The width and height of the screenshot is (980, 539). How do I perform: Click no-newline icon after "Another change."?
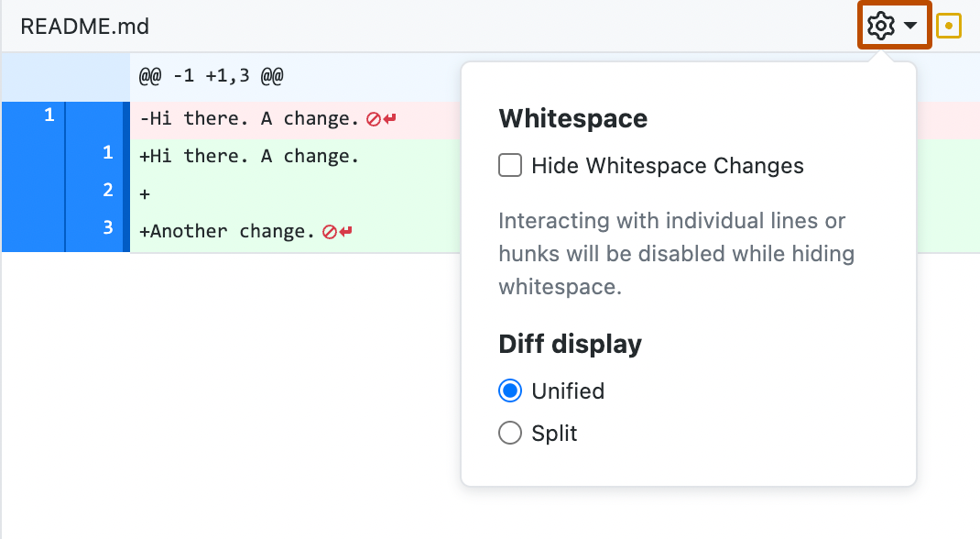tap(337, 231)
